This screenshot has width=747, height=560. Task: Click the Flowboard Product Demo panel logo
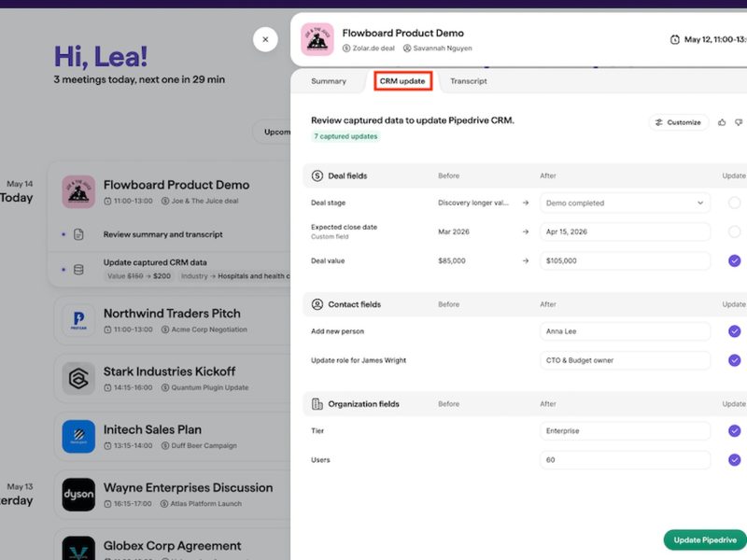pyautogui.click(x=317, y=39)
